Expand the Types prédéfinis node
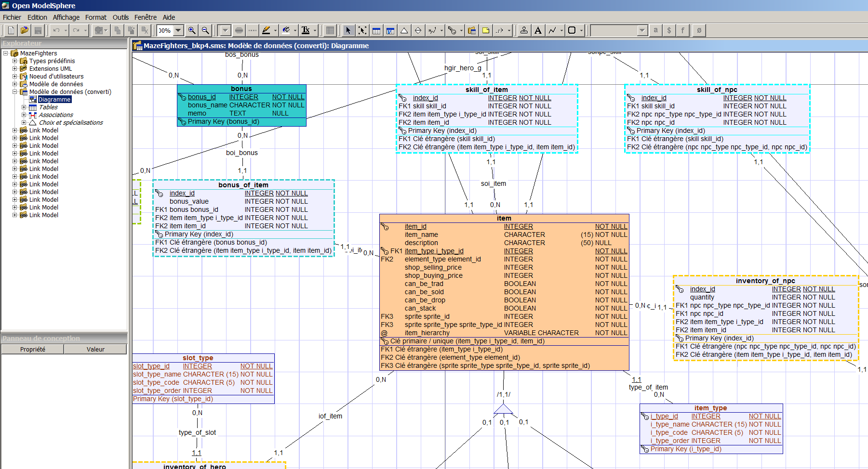The width and height of the screenshot is (868, 469). [x=15, y=61]
